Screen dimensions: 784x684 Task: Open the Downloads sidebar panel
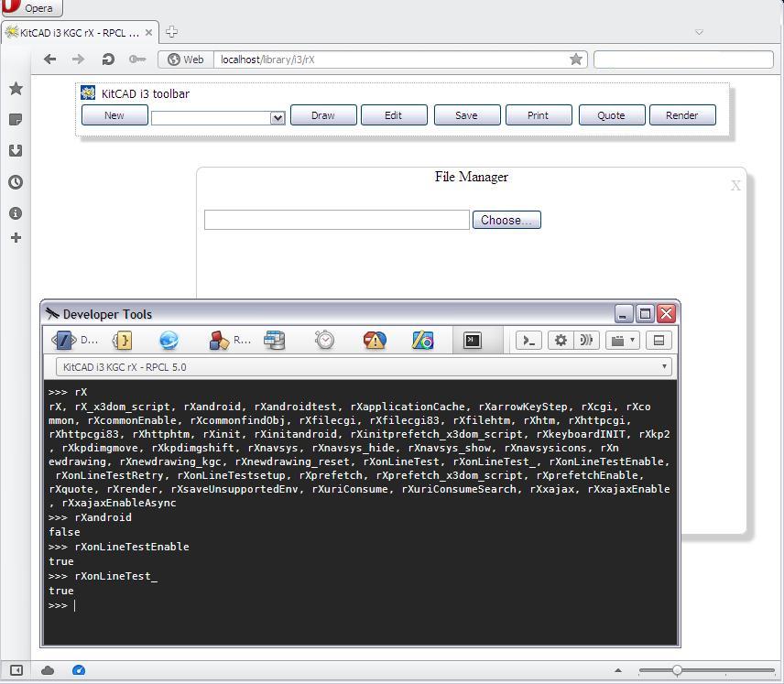16,150
